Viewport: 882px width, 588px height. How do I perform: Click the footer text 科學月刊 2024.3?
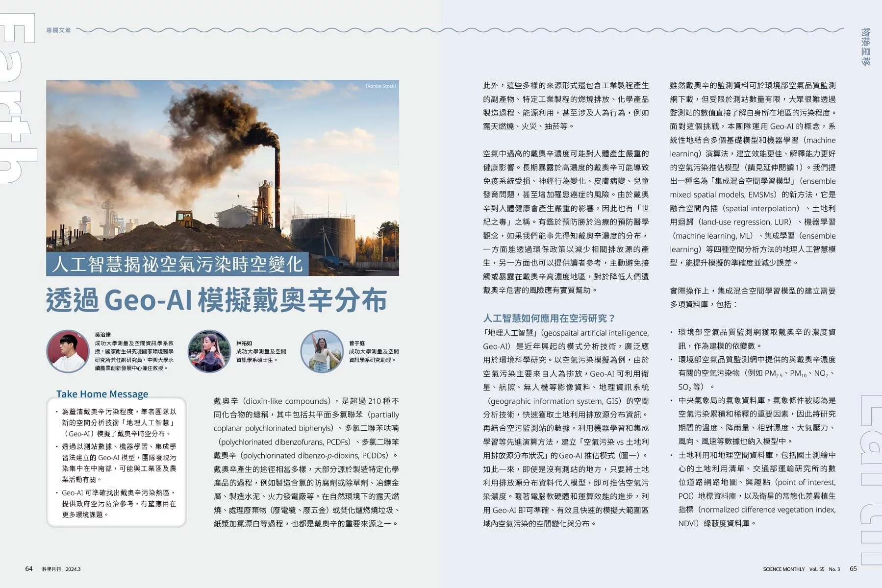pyautogui.click(x=61, y=569)
